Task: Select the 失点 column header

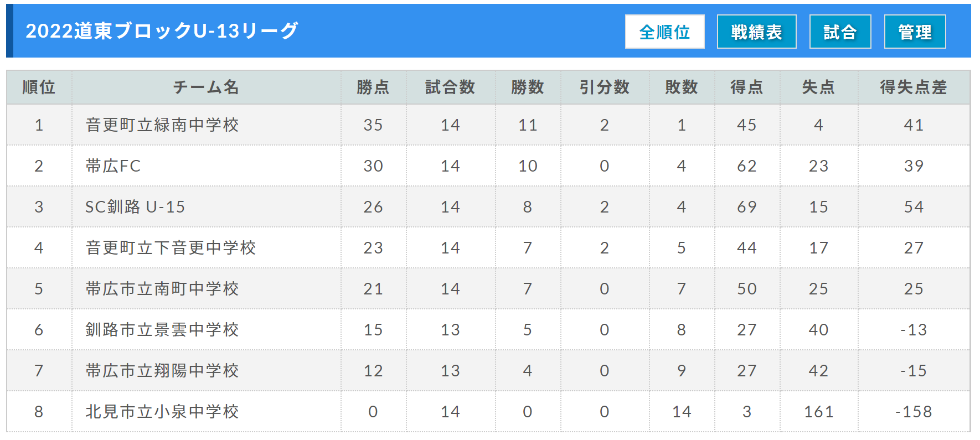Action: pos(818,87)
